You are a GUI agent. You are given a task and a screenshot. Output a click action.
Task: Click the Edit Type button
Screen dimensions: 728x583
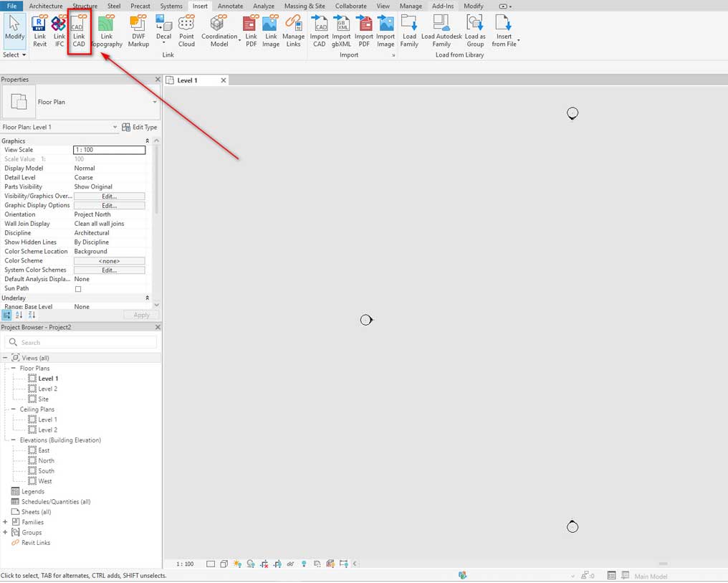tap(139, 127)
